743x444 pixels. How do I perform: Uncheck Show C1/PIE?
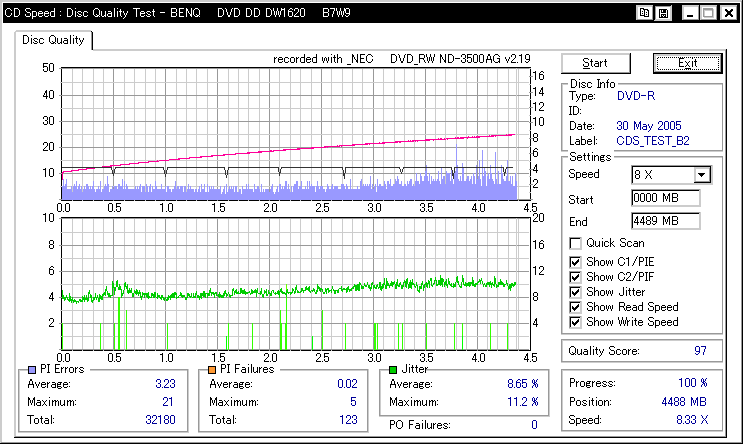point(575,262)
